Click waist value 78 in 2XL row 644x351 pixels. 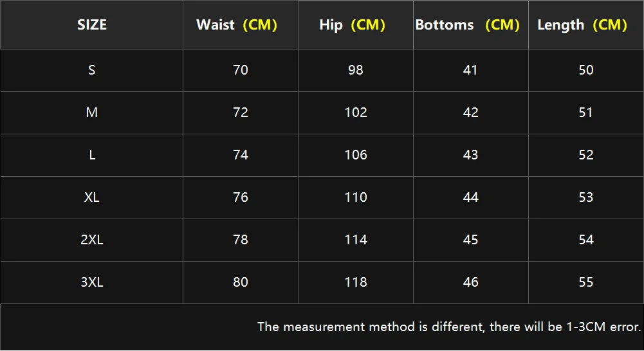click(x=241, y=240)
